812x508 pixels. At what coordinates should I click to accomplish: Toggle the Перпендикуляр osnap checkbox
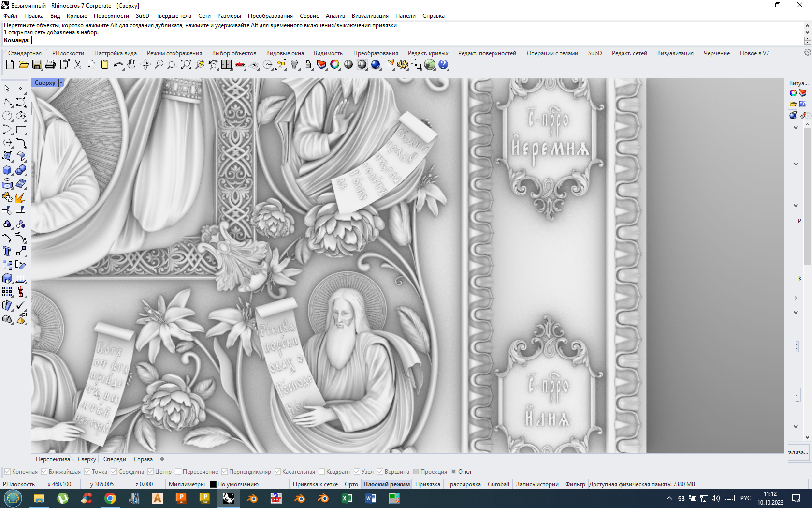point(224,472)
